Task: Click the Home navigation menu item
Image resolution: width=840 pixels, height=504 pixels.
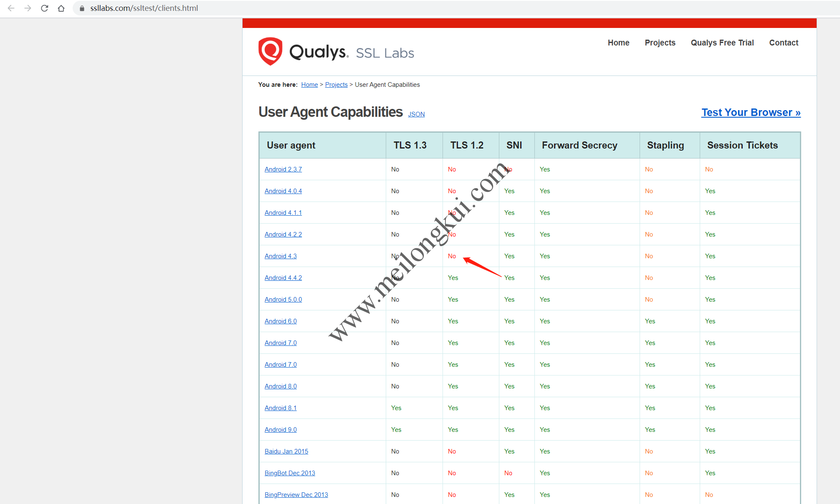Action: [618, 43]
